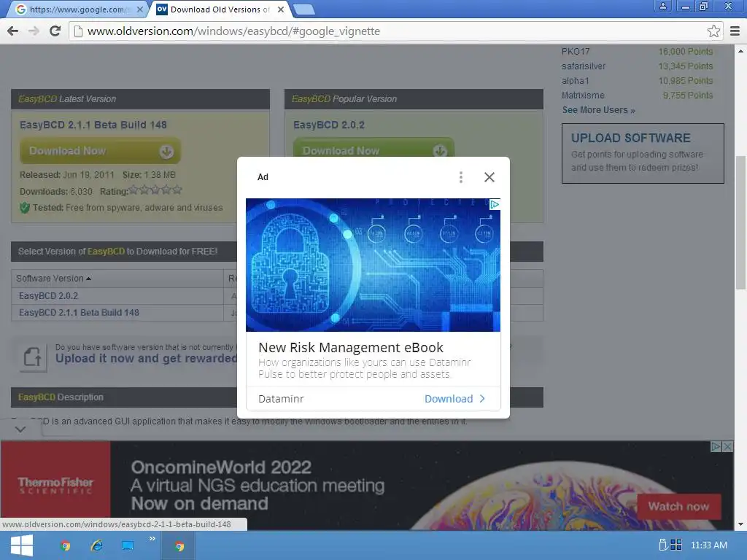Click the upload file icon
This screenshot has width=747, height=560.
pyautogui.click(x=33, y=357)
